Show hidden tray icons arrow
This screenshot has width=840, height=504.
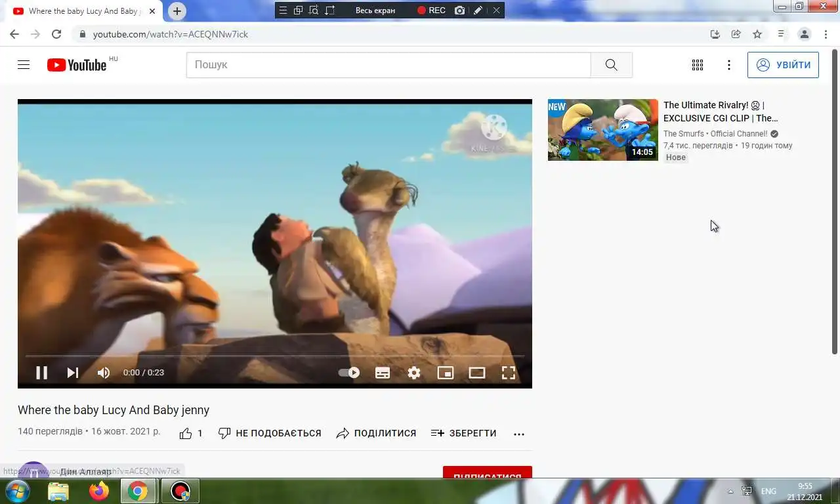730,492
